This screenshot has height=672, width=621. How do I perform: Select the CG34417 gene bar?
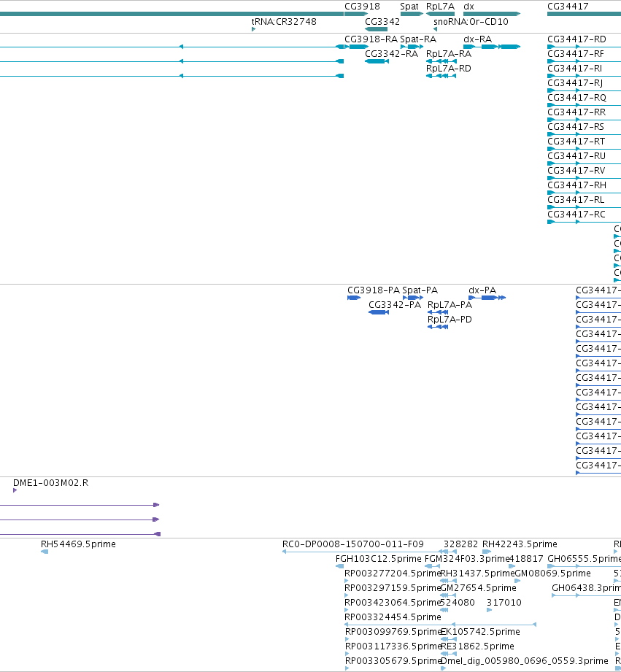tap(584, 14)
